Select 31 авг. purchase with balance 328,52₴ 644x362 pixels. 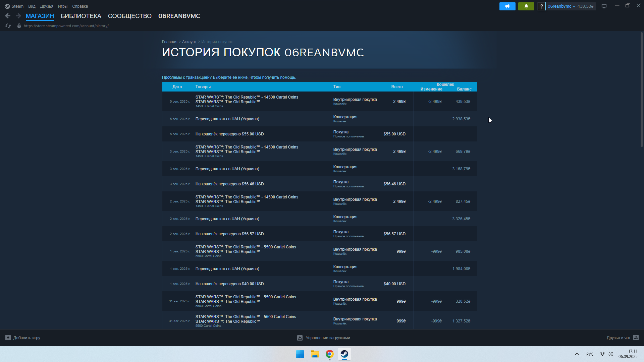click(319, 301)
